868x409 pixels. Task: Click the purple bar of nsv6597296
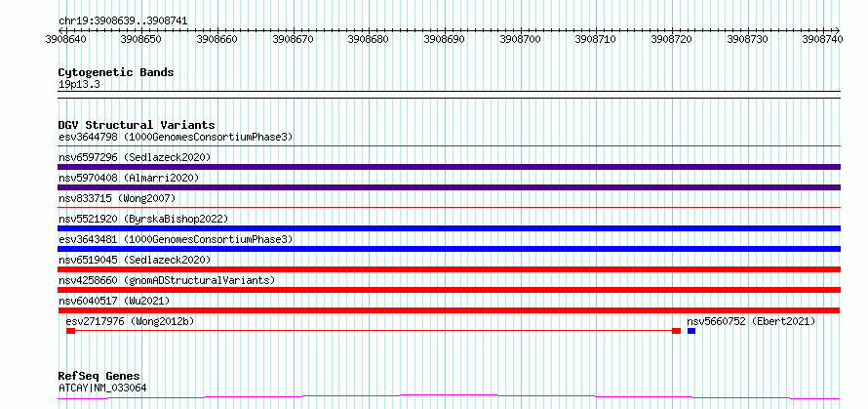coord(449,167)
